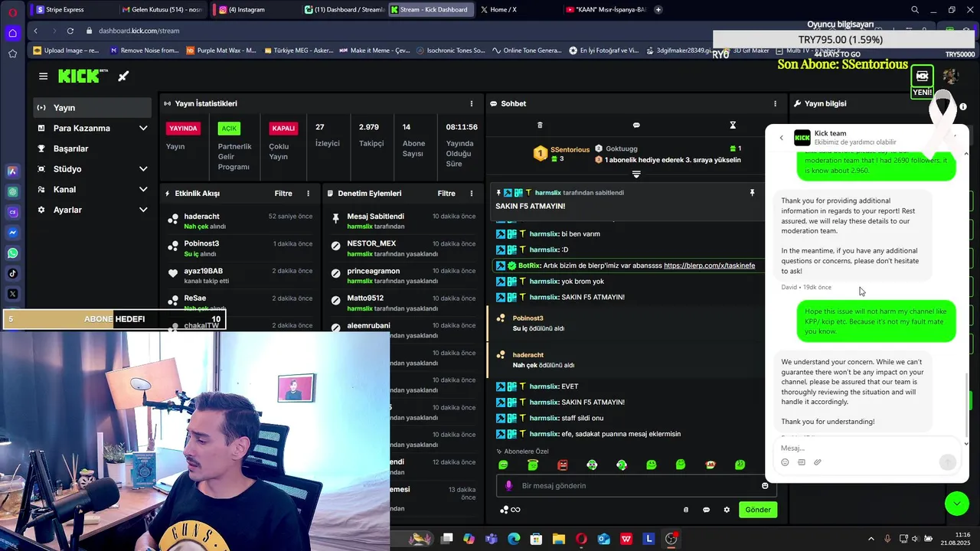Click the chat bubble icon beside settings gear
Image resolution: width=980 pixels, height=551 pixels.
click(x=706, y=510)
